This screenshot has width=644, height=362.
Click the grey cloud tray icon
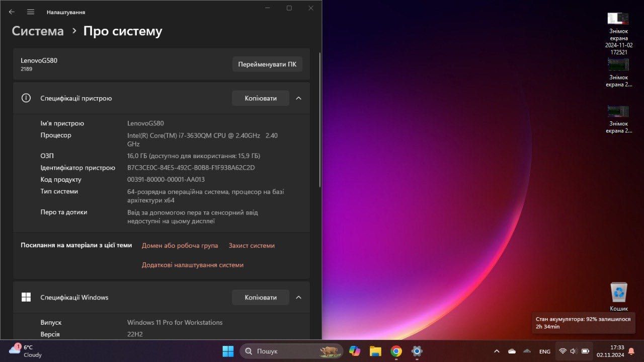click(527, 351)
